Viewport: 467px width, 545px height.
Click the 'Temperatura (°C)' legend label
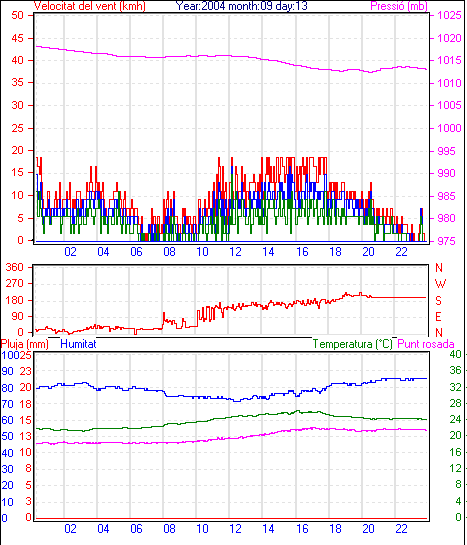[353, 344]
